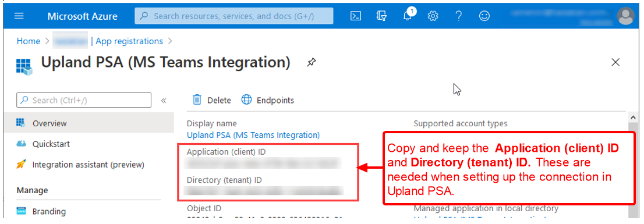This screenshot has height=224, width=644.
Task: Open the account avatar menu
Action: coord(625,16)
